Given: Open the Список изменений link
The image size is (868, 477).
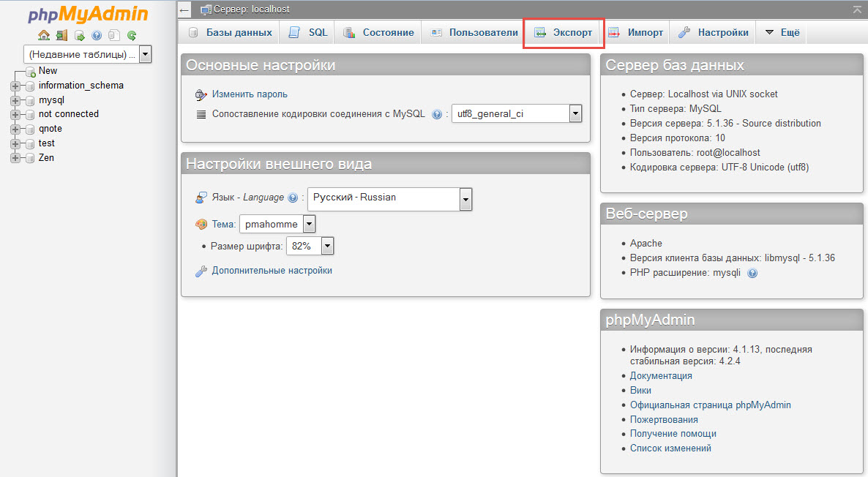Looking at the screenshot, I should 670,448.
